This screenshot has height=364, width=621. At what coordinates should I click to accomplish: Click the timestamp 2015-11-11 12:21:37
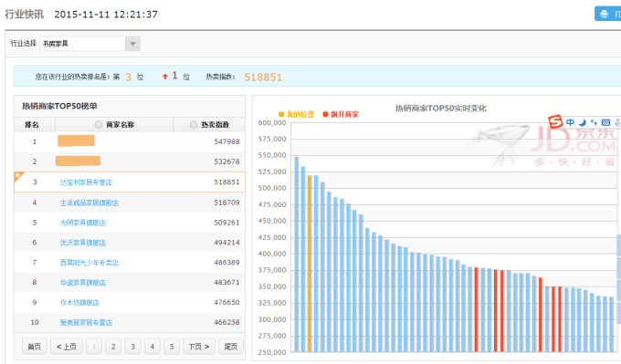[x=106, y=15]
